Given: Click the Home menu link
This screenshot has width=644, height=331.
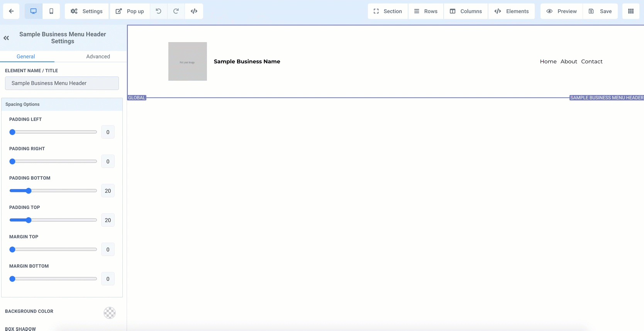Looking at the screenshot, I should [x=548, y=61].
